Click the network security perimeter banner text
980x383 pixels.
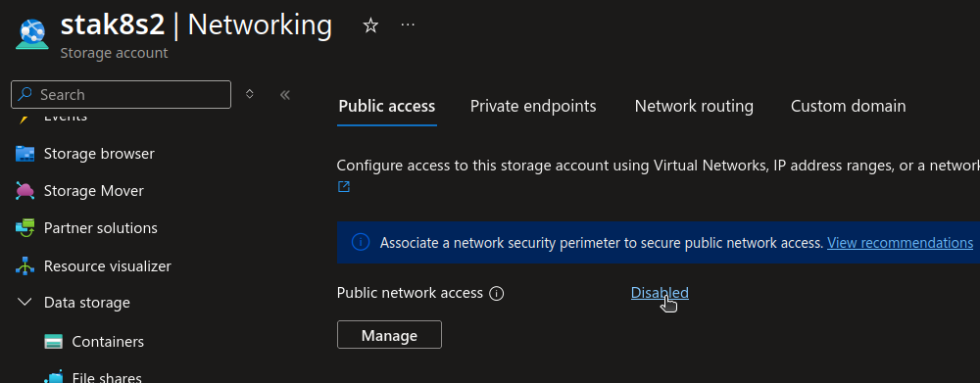(x=602, y=242)
